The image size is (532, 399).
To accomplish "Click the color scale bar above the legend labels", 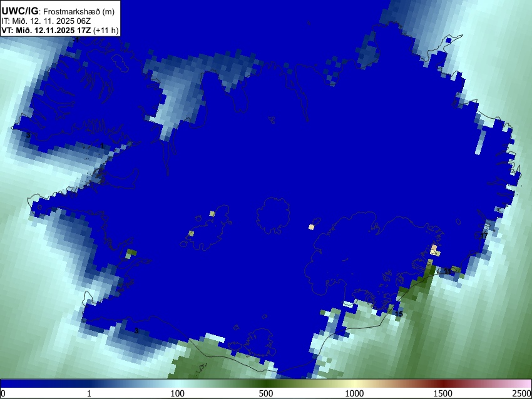I will click(x=266, y=384).
